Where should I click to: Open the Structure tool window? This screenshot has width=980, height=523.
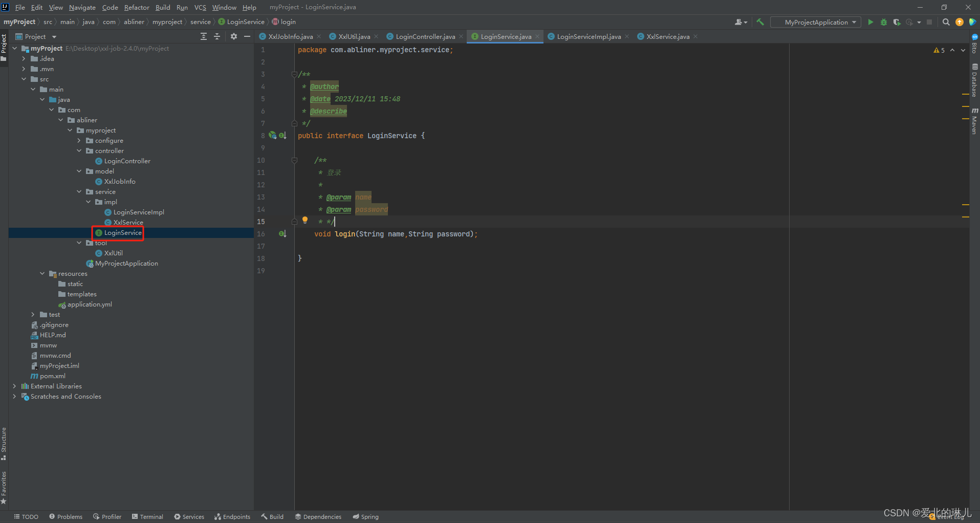(x=4, y=444)
